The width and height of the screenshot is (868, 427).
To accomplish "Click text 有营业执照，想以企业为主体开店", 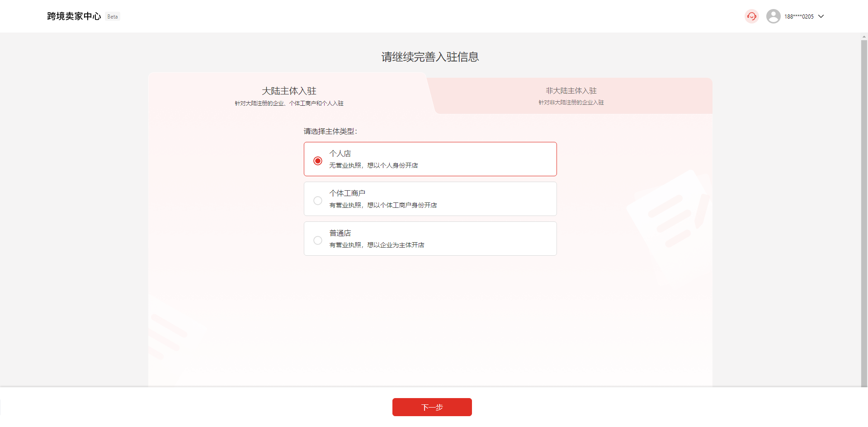I will pyautogui.click(x=377, y=245).
